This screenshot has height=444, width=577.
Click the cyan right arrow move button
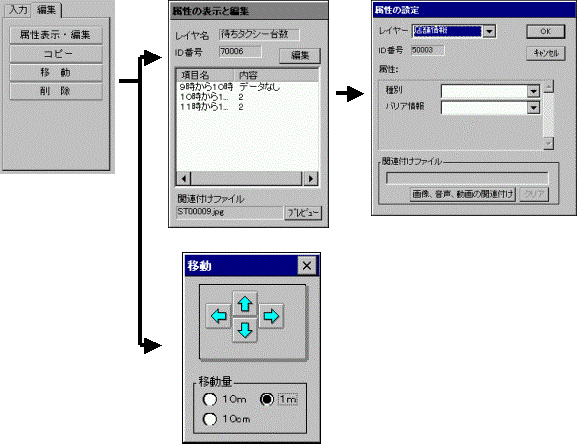click(271, 316)
